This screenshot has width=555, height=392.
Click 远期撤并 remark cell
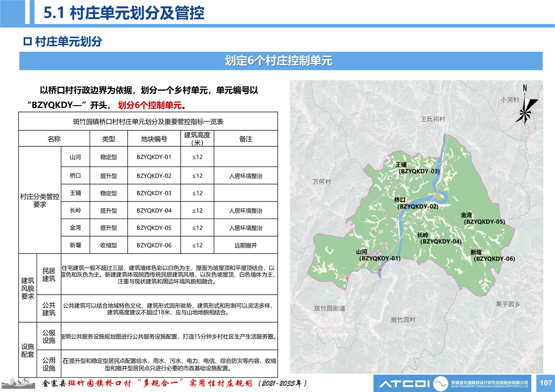coord(246,245)
